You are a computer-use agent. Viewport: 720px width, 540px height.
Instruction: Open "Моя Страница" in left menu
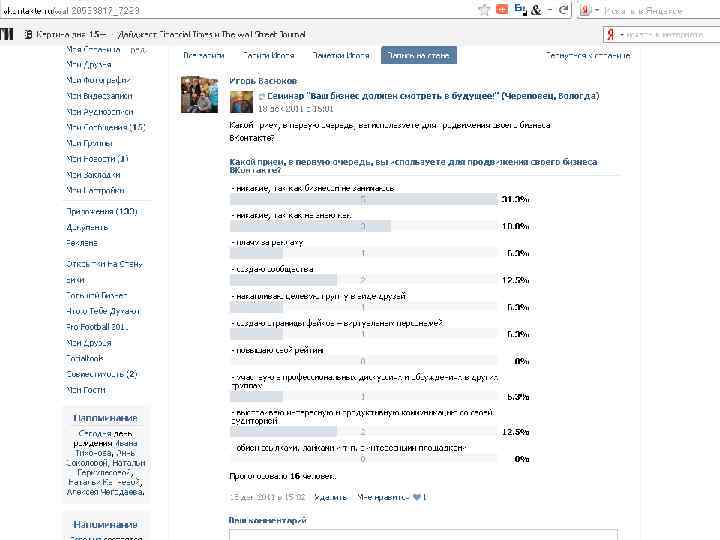point(93,49)
